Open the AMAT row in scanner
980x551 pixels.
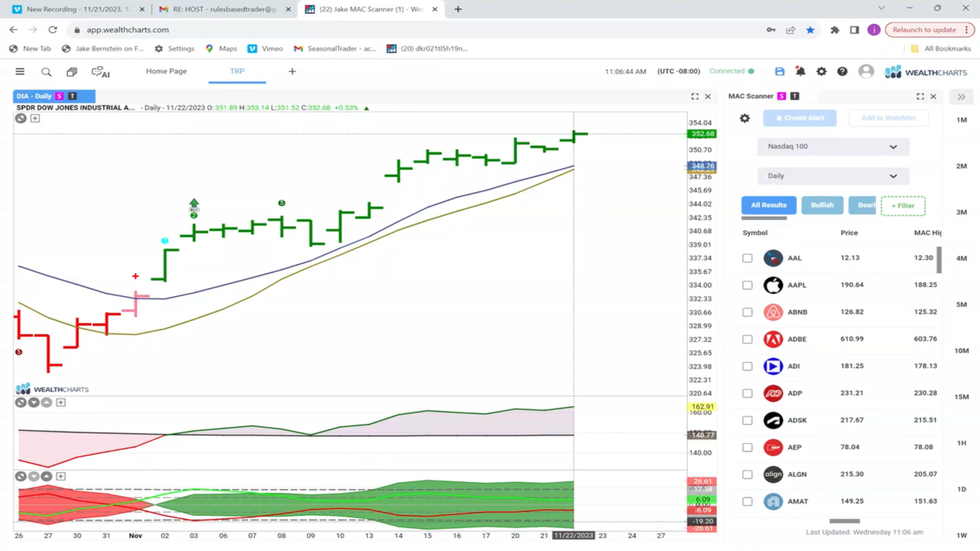coord(837,502)
